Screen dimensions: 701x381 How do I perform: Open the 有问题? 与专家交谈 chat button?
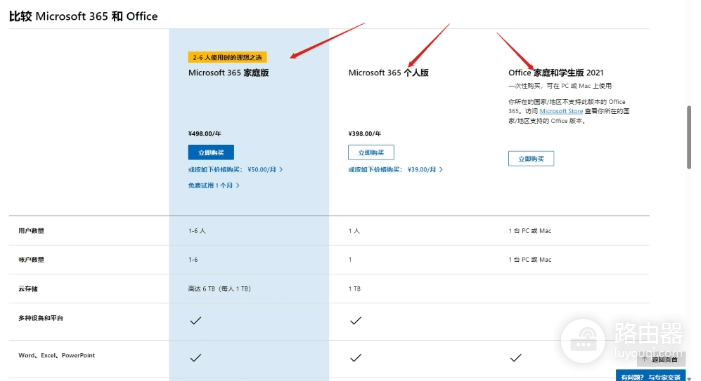click(x=650, y=377)
